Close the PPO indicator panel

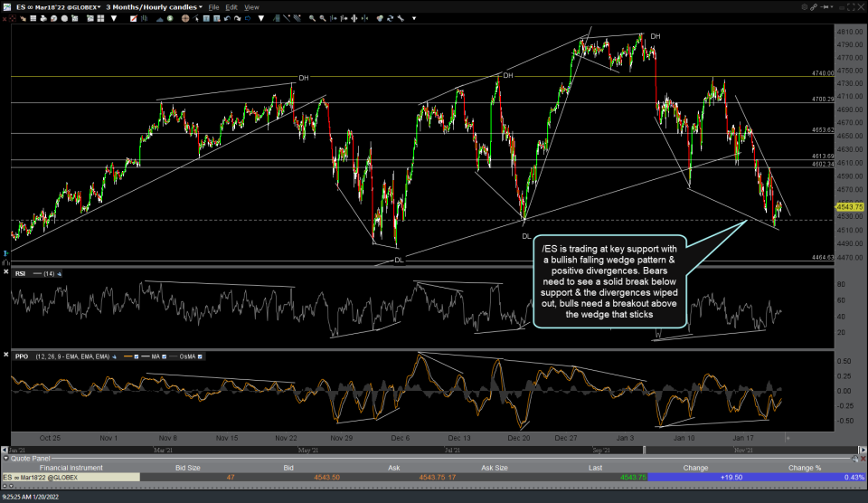pyautogui.click(x=6, y=355)
